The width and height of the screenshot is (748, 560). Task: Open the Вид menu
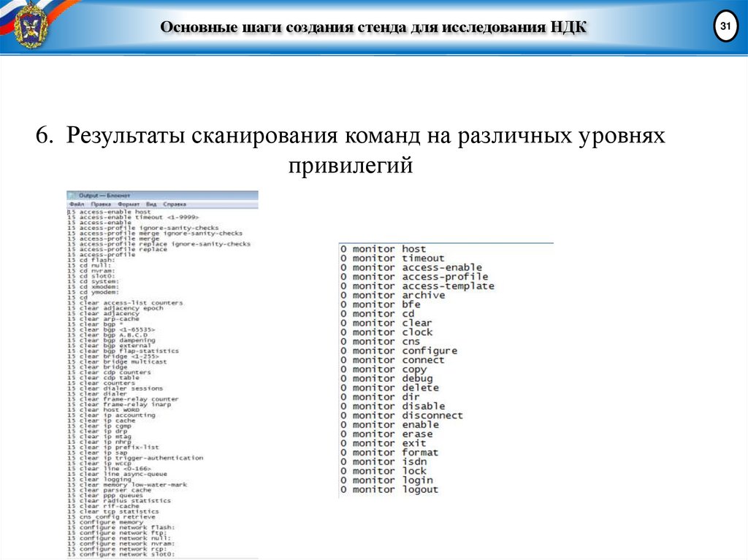point(150,204)
